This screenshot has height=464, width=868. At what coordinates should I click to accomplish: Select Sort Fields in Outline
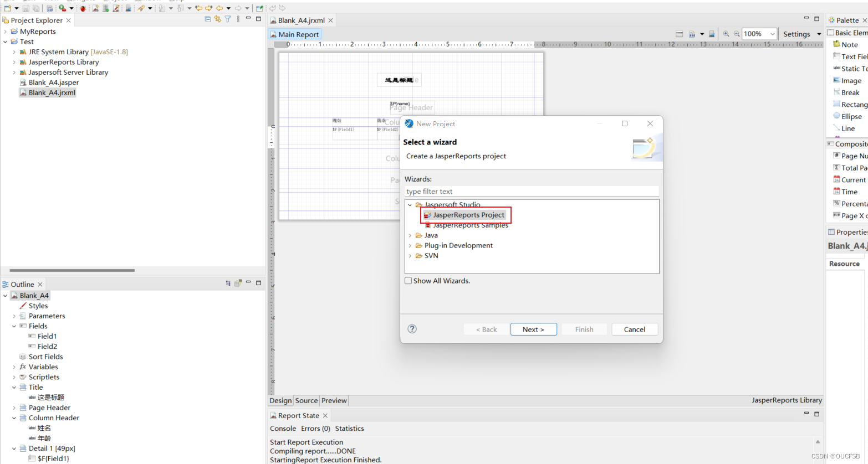point(42,357)
